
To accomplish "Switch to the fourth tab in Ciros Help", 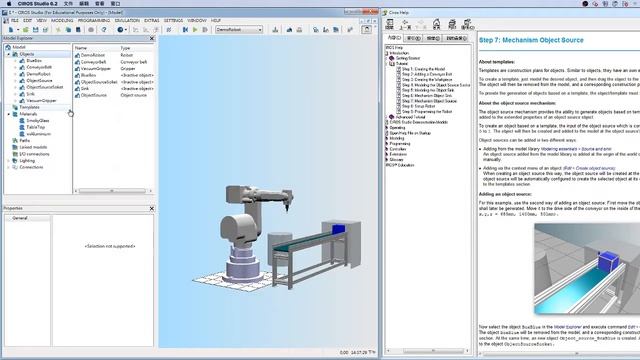I will pos(456,38).
